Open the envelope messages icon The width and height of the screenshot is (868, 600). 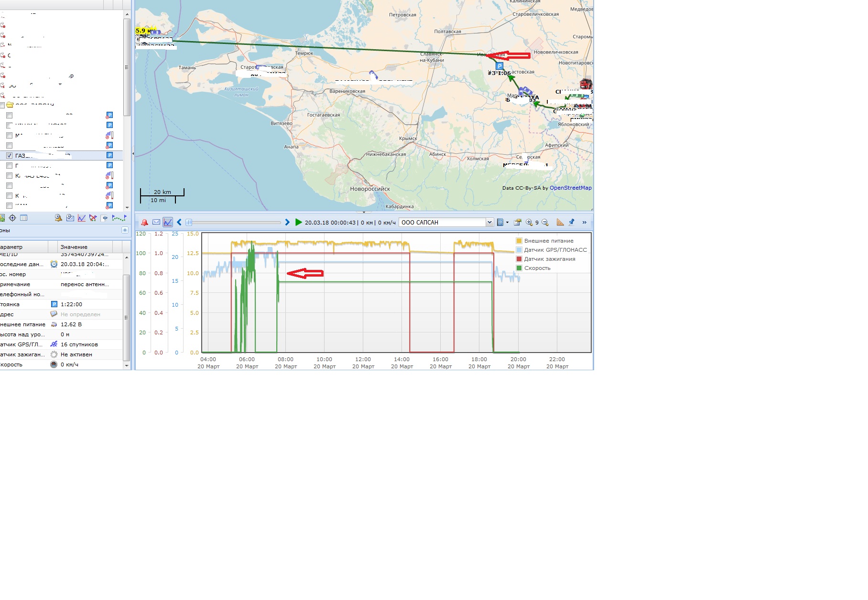(x=156, y=223)
